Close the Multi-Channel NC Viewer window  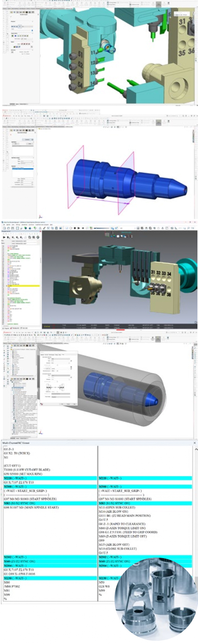pos(195,443)
